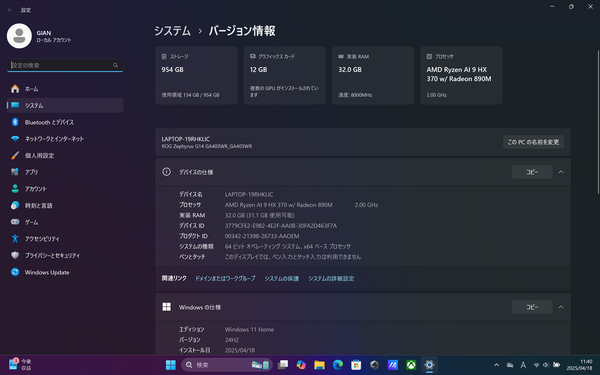The height and width of the screenshot is (375, 600).
Task: Copy the デバイスの仕様 details
Action: coord(532,172)
